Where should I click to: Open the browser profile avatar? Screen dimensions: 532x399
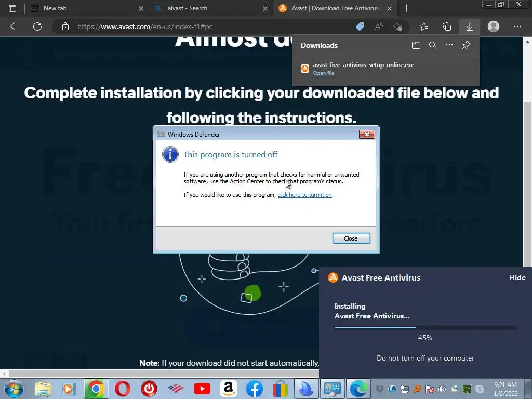(x=494, y=26)
